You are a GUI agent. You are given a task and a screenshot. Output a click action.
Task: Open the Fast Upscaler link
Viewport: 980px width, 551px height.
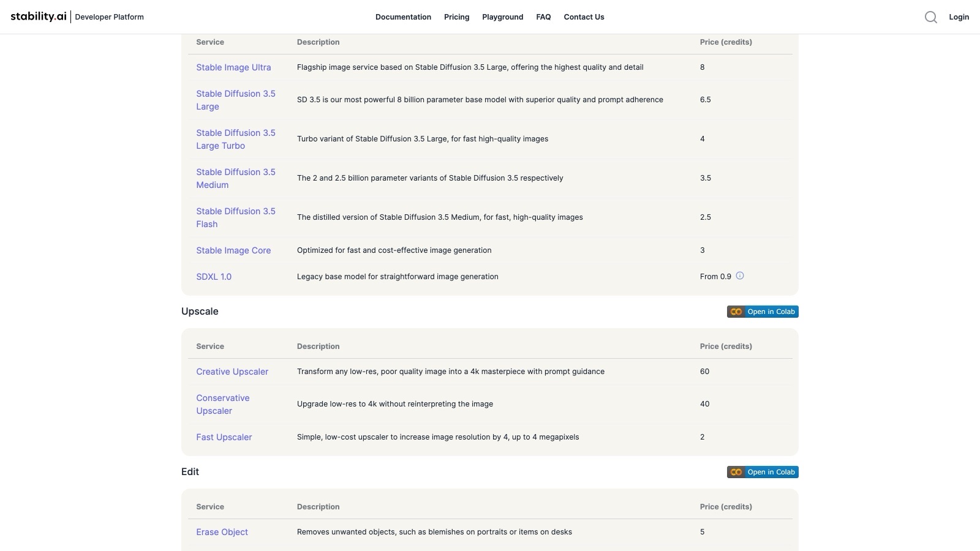coord(224,437)
